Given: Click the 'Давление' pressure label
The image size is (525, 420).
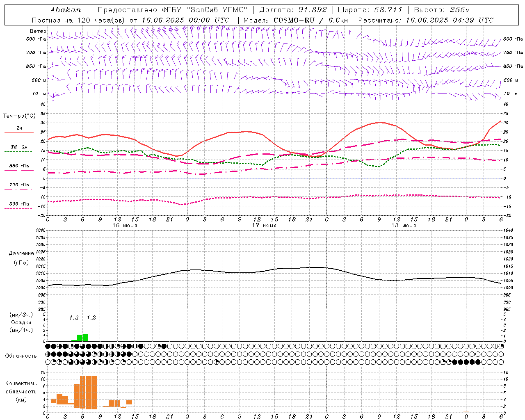Looking at the screenshot, I should [x=21, y=253].
